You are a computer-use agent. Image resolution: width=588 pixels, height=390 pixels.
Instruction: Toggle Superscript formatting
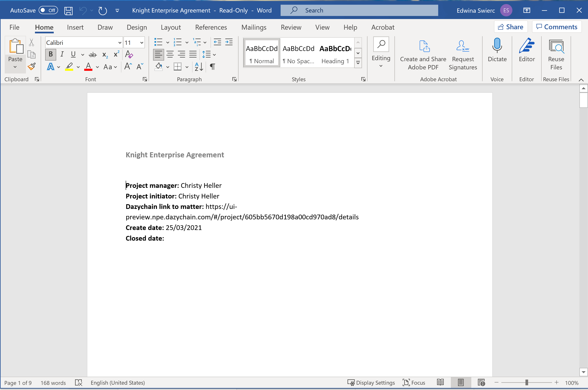click(116, 54)
